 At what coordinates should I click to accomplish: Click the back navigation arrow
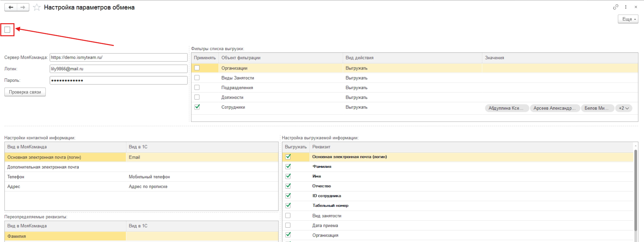(11, 7)
